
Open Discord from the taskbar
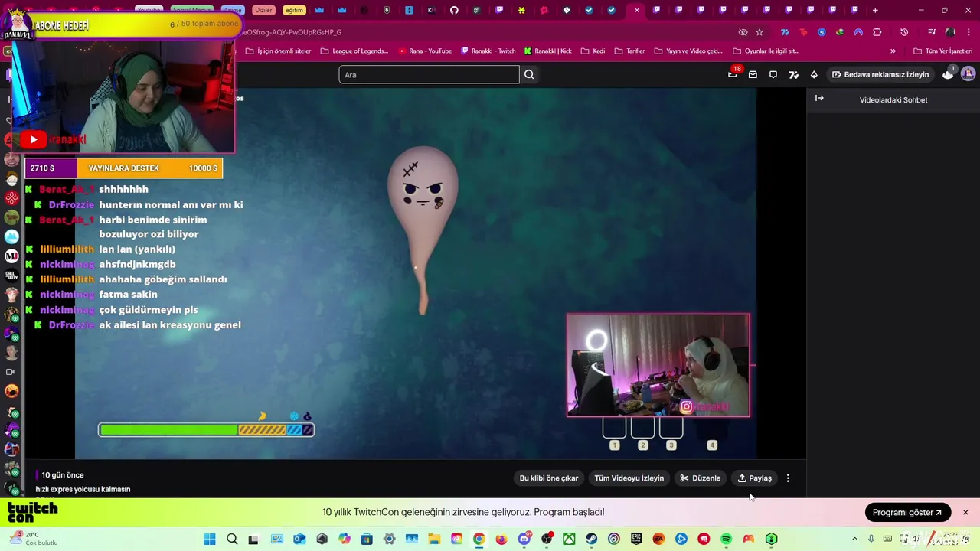point(524,539)
